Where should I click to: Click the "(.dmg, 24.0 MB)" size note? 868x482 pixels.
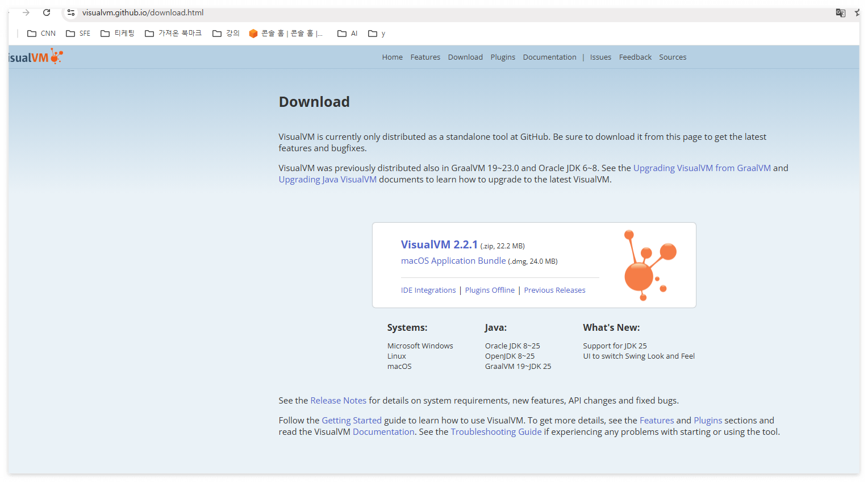pyautogui.click(x=533, y=261)
